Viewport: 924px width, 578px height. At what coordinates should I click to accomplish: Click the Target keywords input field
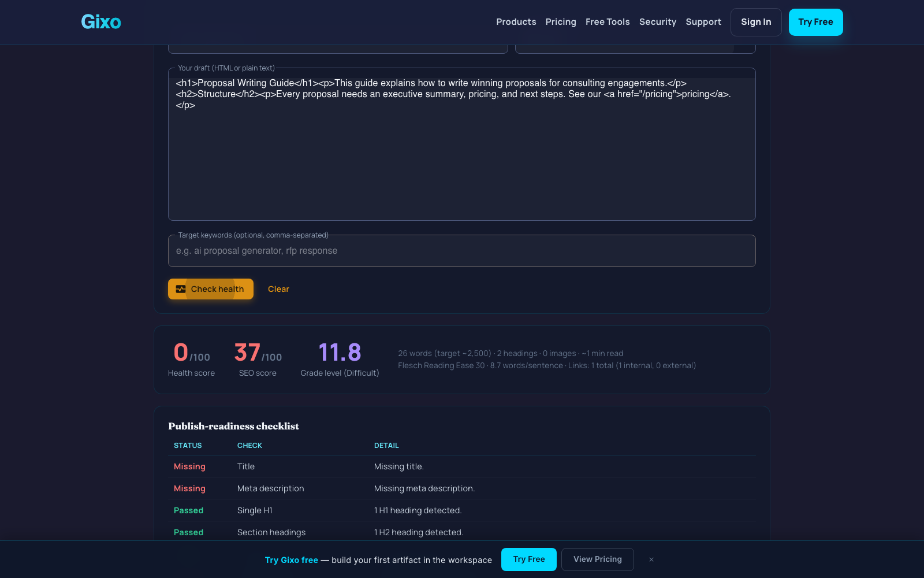[462, 251]
